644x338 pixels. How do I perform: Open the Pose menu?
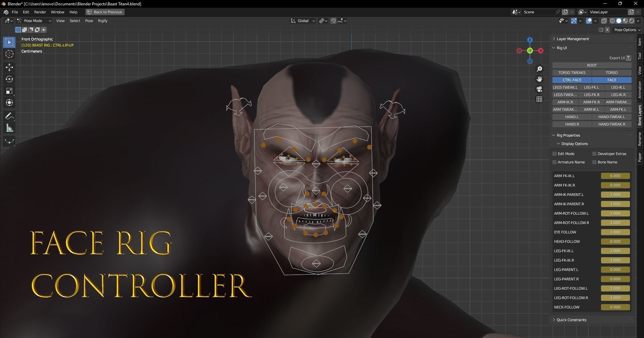[89, 21]
